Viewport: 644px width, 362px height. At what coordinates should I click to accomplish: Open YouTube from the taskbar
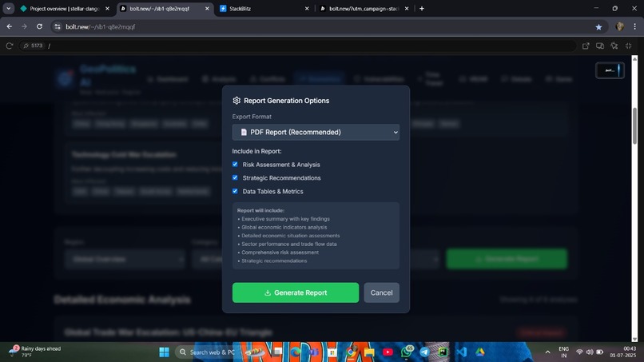[388, 352]
